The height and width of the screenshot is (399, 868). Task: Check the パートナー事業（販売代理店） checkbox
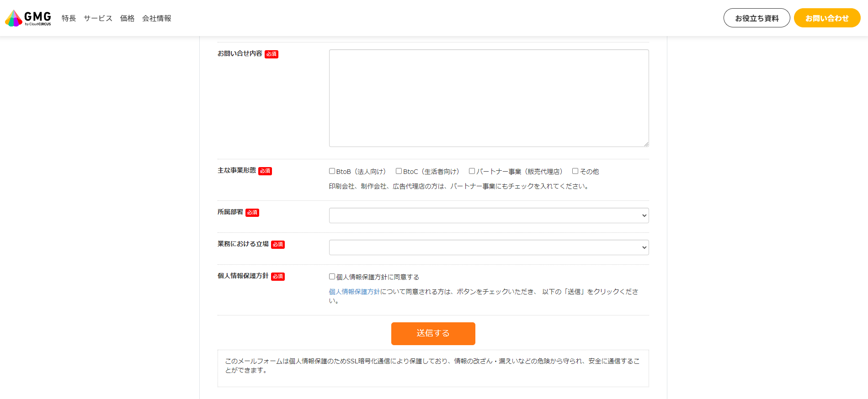[472, 171]
